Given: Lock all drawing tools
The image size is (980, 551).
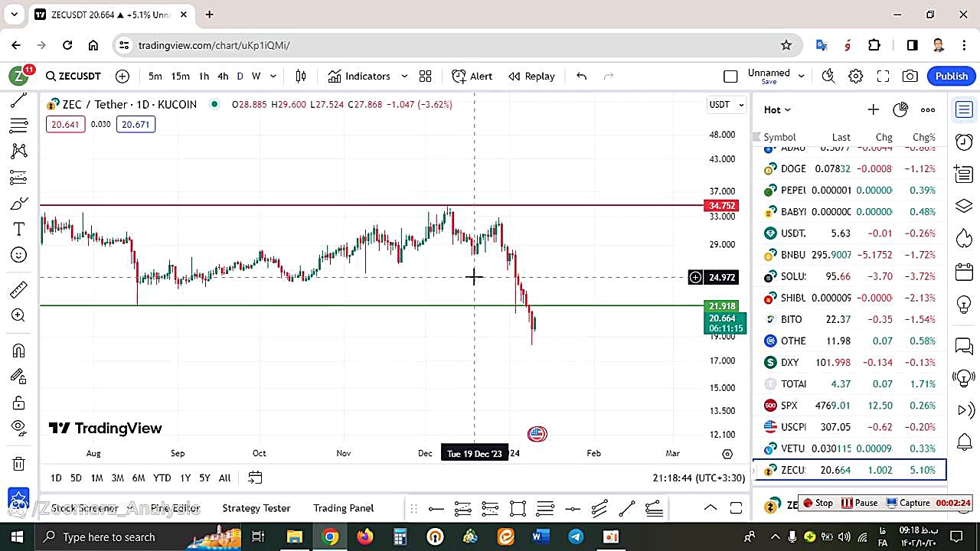Looking at the screenshot, I should click(x=19, y=403).
